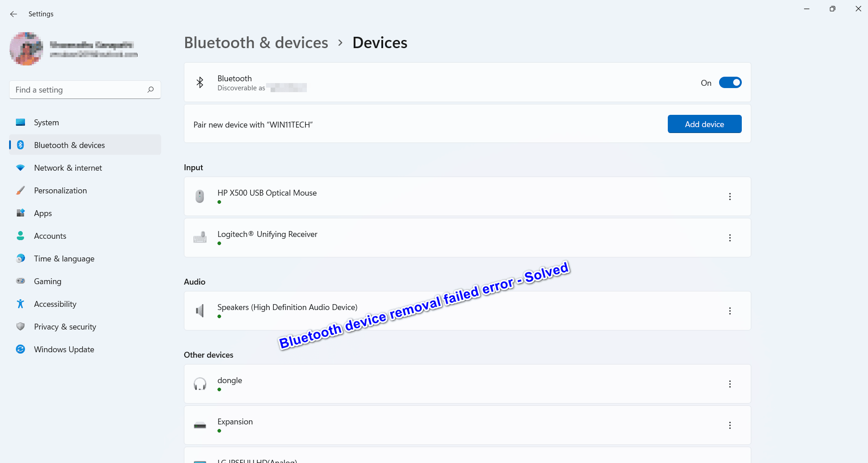The image size is (868, 463).
Task: Click the Personalization paintbrush icon
Action: point(20,191)
